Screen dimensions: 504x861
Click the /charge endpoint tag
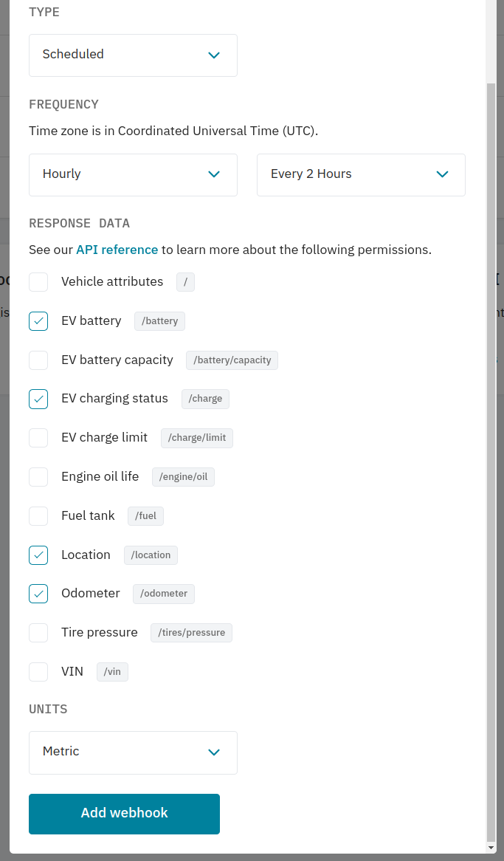(205, 399)
